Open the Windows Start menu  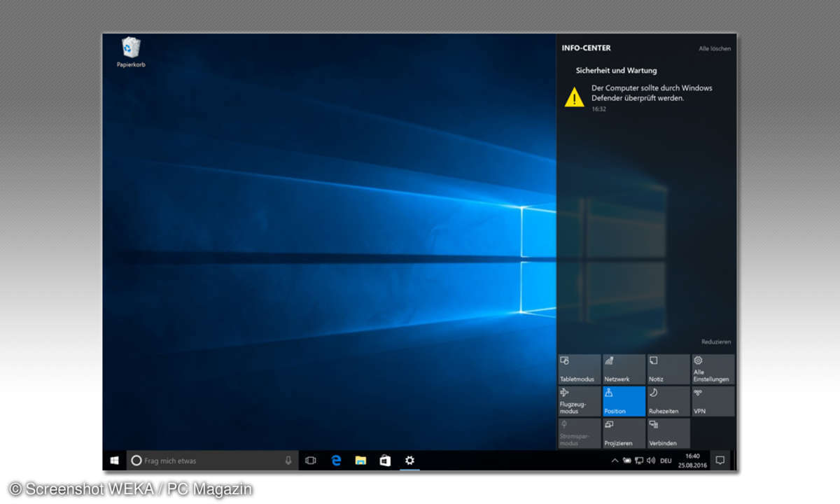(114, 460)
